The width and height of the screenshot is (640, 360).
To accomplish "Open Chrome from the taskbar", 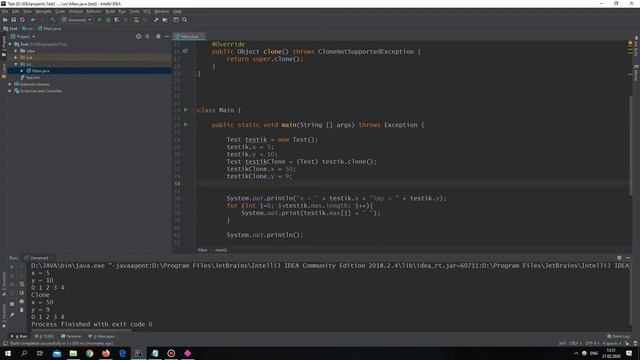I will coord(89,353).
